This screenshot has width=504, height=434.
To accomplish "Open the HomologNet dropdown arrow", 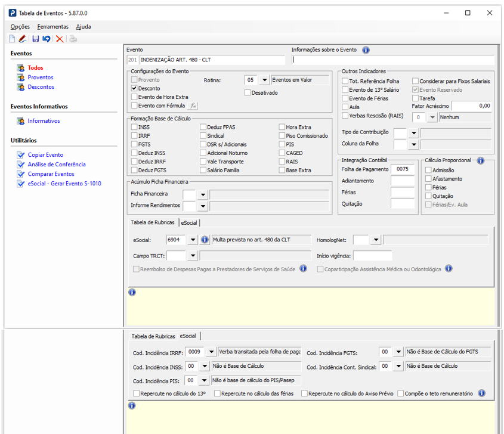I will pos(376,240).
